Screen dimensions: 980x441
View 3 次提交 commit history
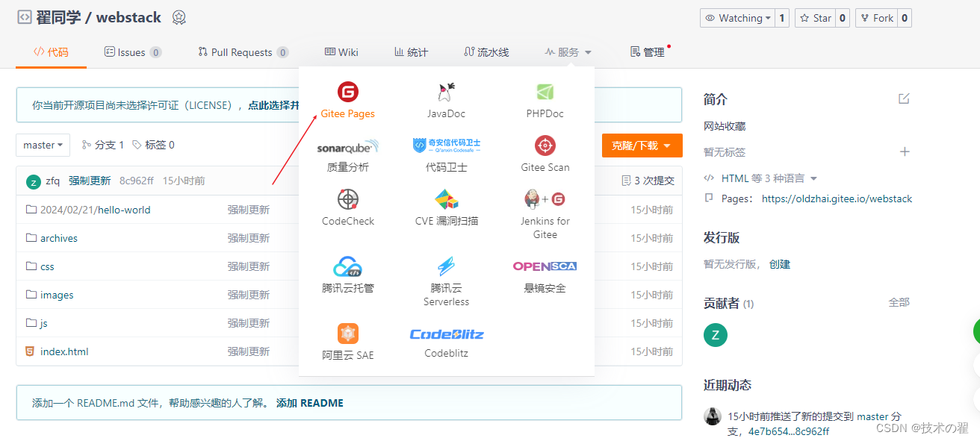[x=648, y=181]
